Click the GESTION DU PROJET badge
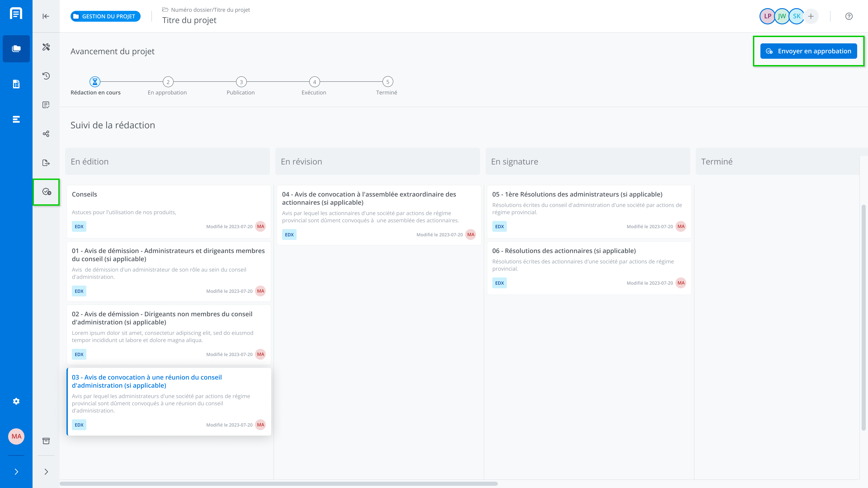Image resolution: width=868 pixels, height=488 pixels. [106, 16]
